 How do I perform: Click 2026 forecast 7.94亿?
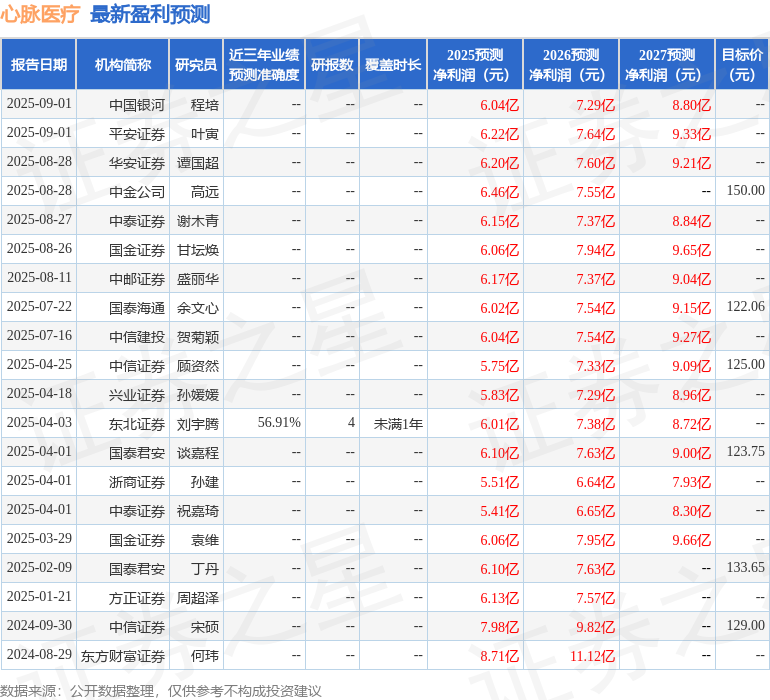[x=596, y=250]
